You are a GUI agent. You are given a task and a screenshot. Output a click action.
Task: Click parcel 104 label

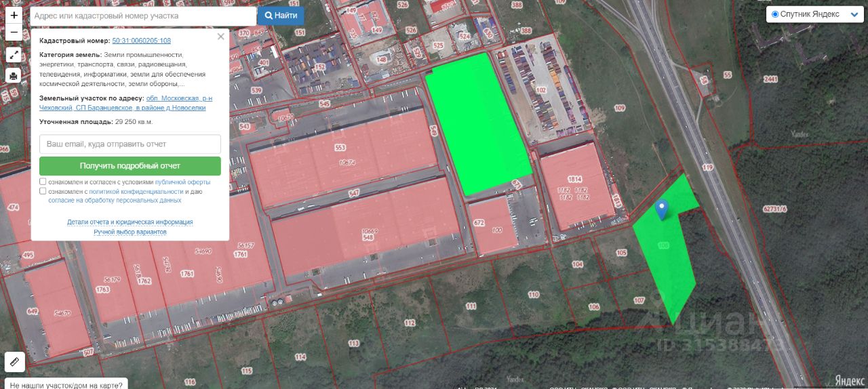(x=577, y=264)
